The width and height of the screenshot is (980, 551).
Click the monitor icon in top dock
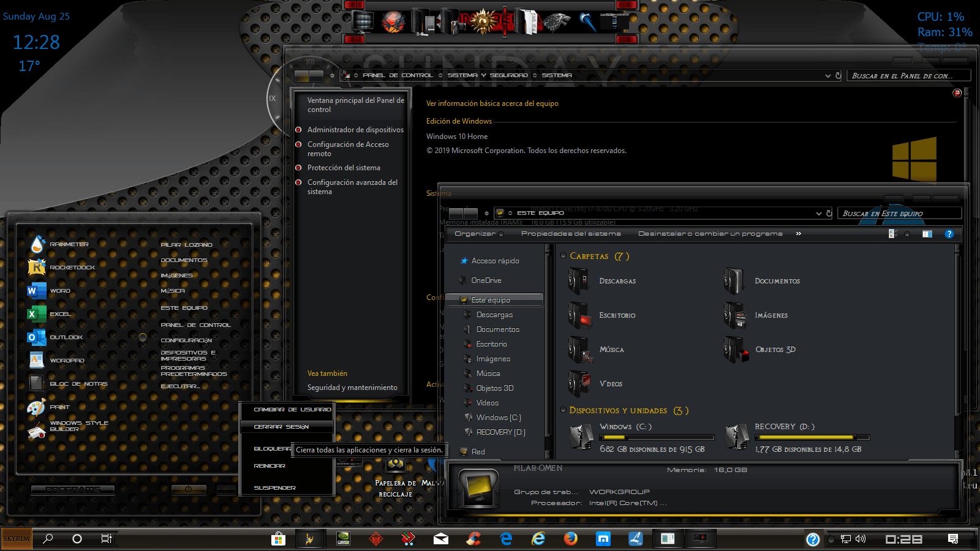[x=363, y=22]
